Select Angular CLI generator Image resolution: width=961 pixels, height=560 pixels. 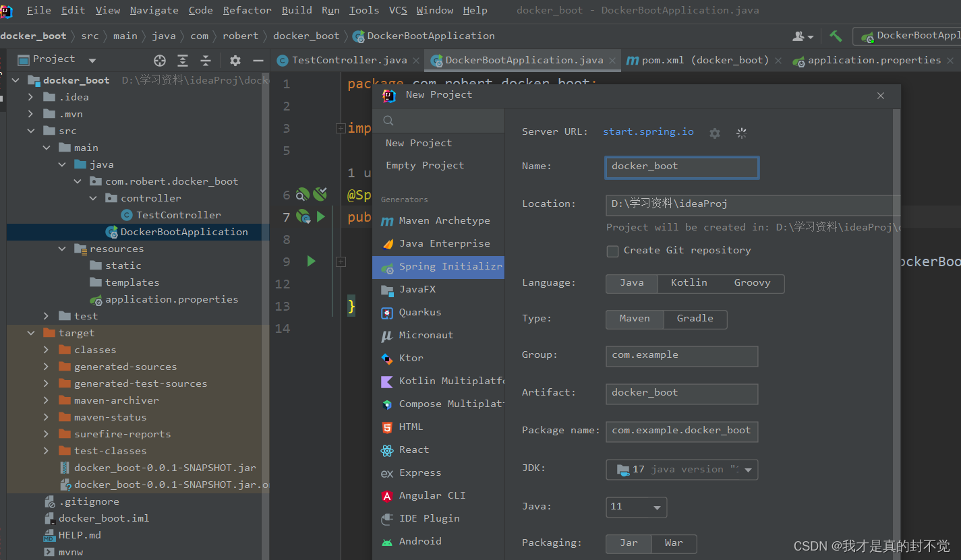point(438,496)
